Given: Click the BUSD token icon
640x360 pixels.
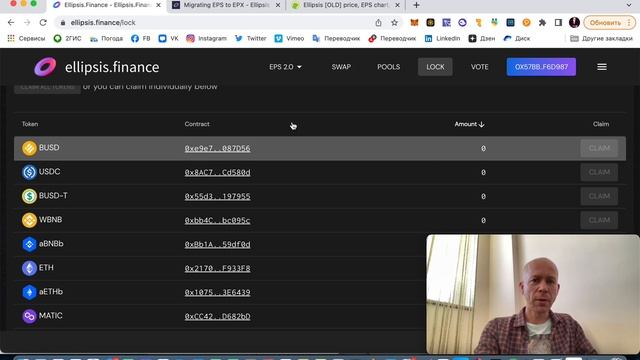Looking at the screenshot, I should pos(29,148).
